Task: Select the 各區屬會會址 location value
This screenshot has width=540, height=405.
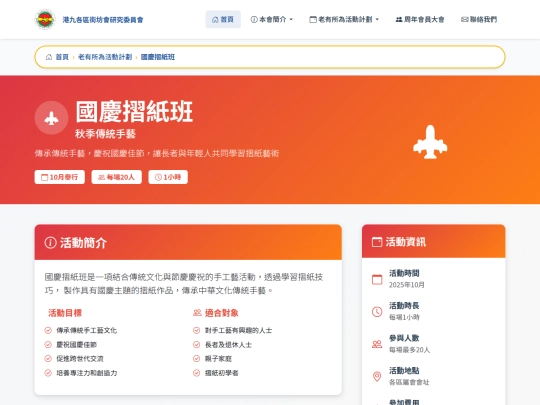Action: click(409, 382)
